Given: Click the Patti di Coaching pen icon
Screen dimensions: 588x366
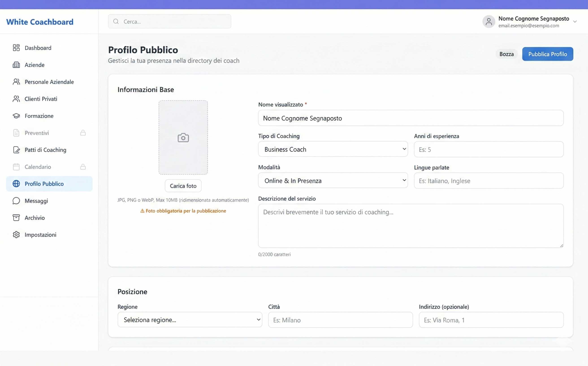Looking at the screenshot, I should (x=16, y=150).
